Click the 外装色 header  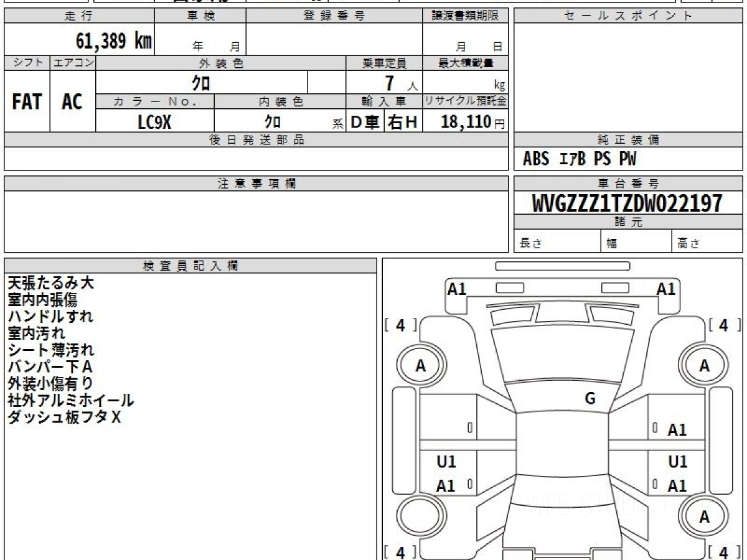pyautogui.click(x=221, y=63)
